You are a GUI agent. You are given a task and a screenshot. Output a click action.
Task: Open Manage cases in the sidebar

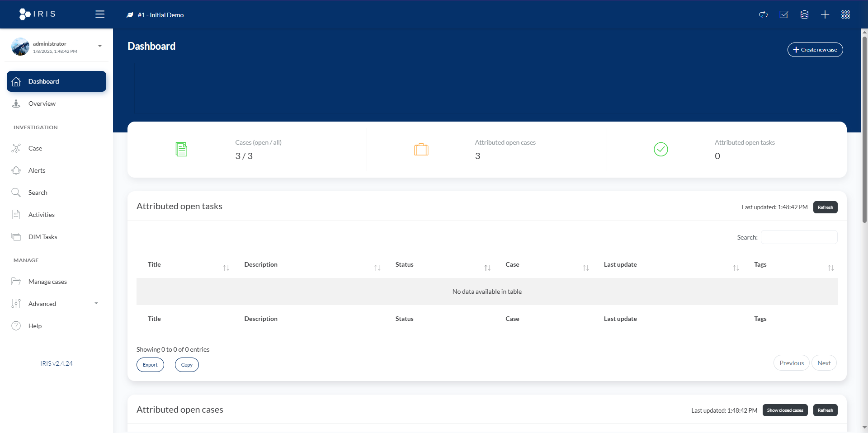click(57, 282)
